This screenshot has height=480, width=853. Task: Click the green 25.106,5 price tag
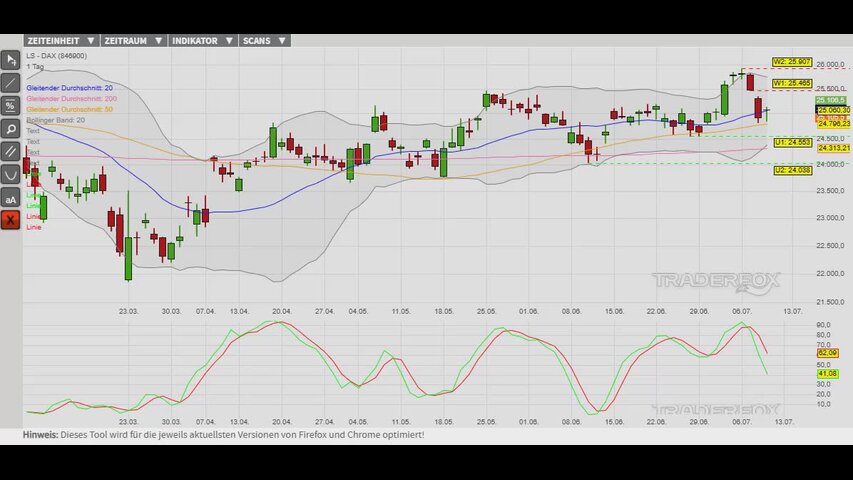(x=831, y=100)
